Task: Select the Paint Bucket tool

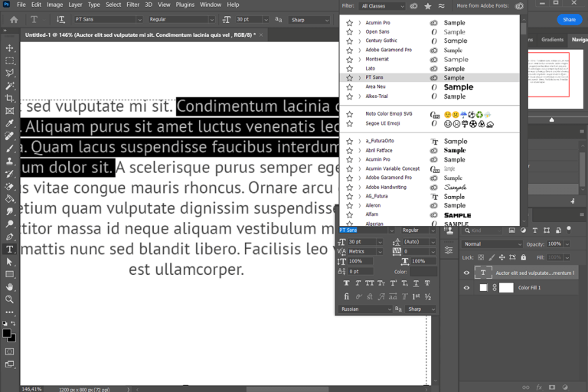Action: click(10, 199)
